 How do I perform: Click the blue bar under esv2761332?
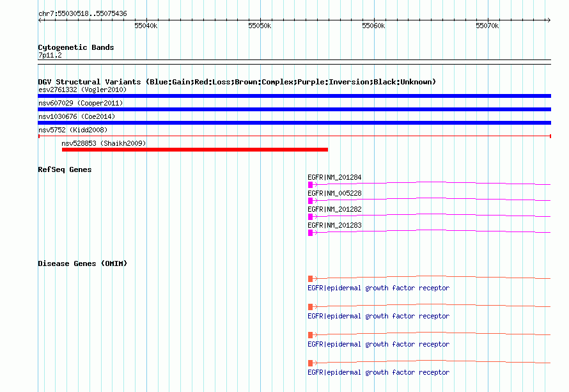(x=294, y=96)
